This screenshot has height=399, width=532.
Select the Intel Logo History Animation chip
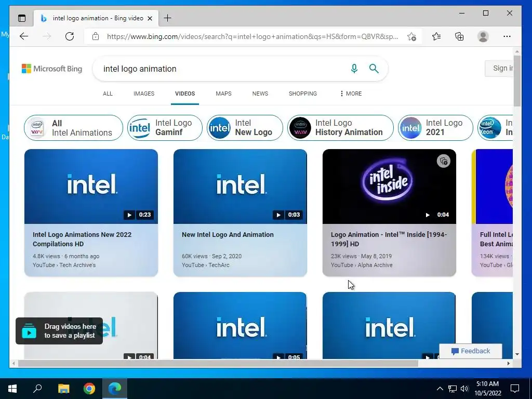(340, 128)
